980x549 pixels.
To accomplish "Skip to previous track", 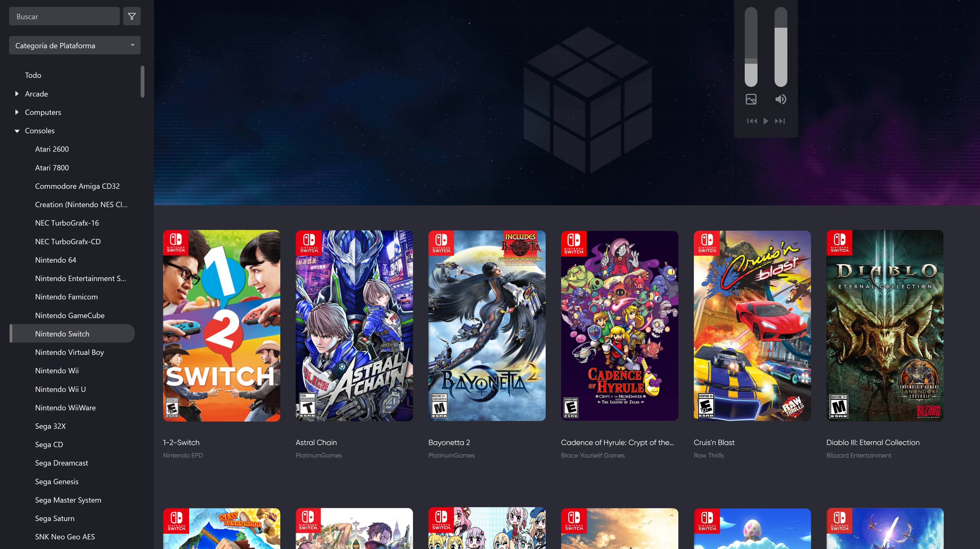I will click(x=752, y=121).
